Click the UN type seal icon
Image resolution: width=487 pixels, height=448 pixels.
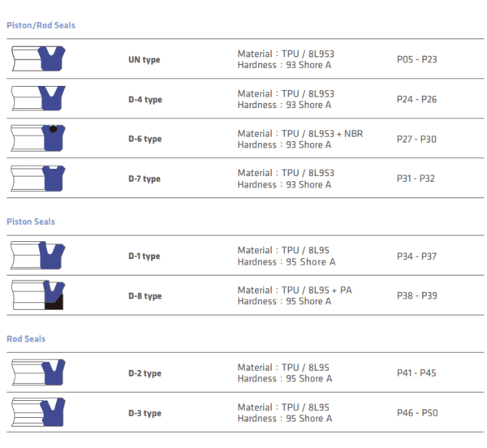pos(39,59)
